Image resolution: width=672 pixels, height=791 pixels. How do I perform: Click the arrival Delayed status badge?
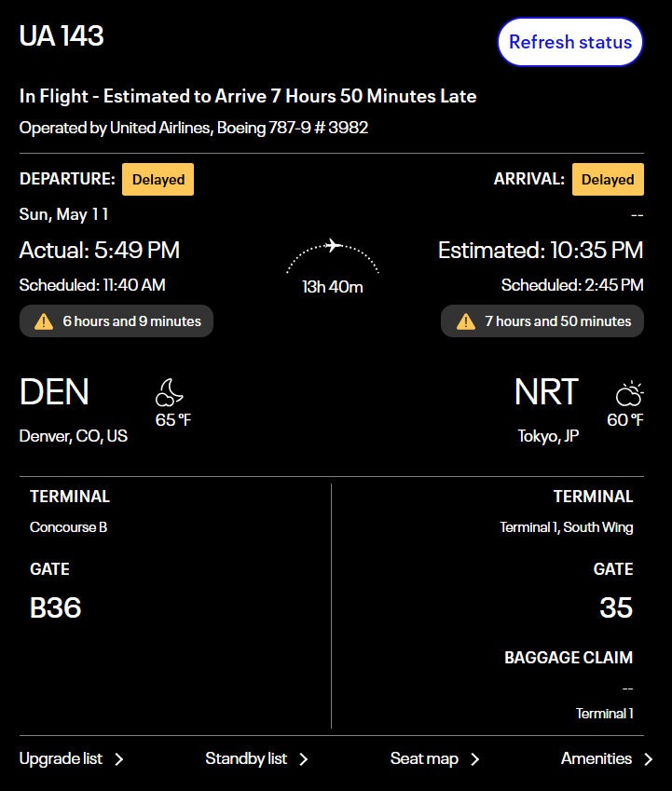coord(608,180)
